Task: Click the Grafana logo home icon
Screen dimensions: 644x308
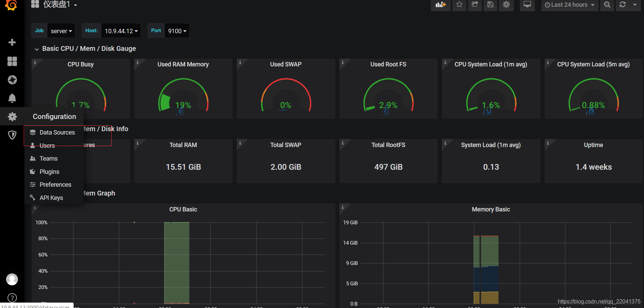Action: click(x=11, y=5)
